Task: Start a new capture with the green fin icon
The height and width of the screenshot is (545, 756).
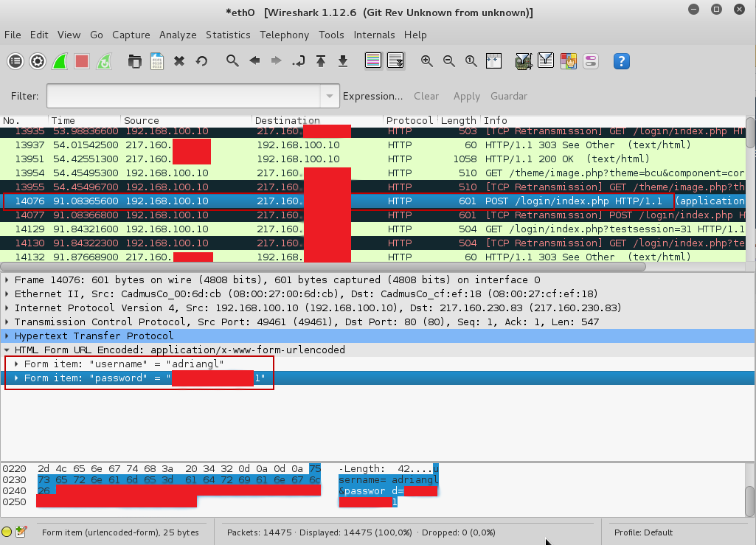Action: (60, 61)
